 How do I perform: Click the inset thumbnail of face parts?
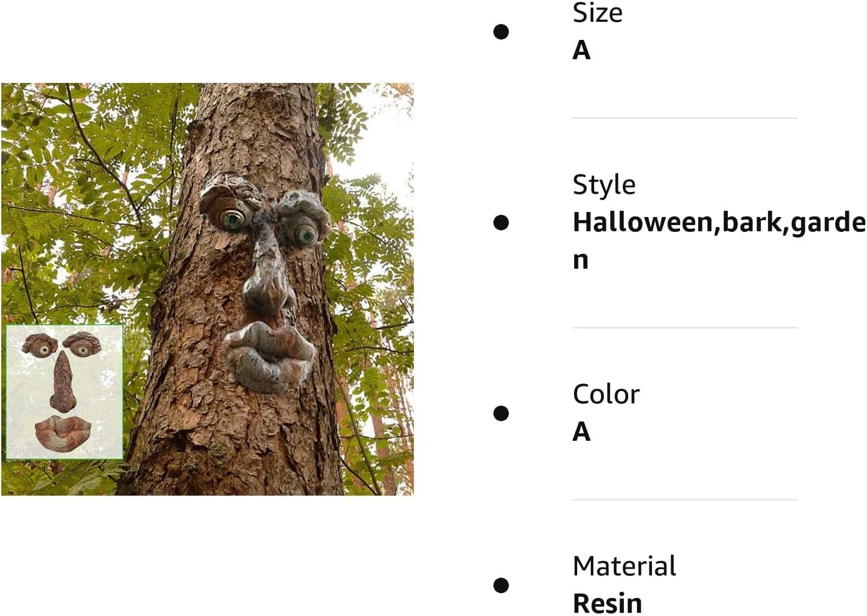(x=64, y=392)
